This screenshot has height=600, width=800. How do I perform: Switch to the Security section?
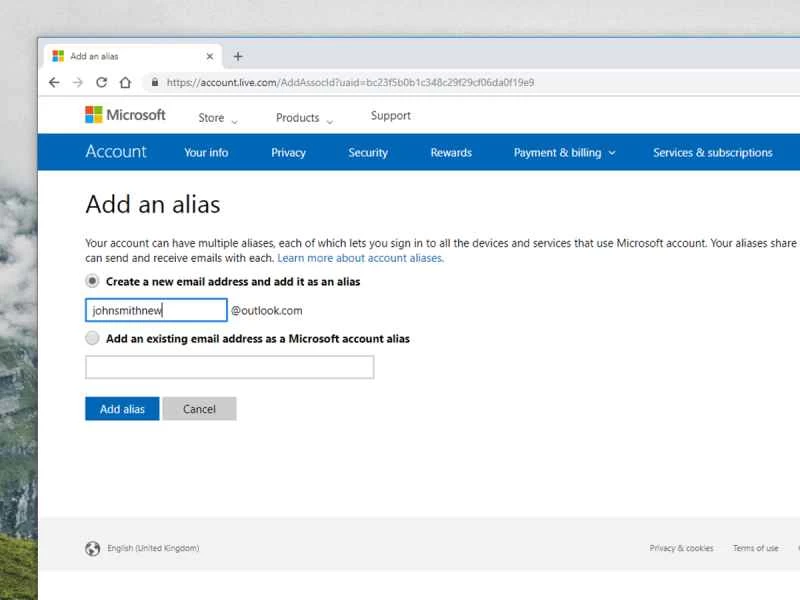coord(367,153)
